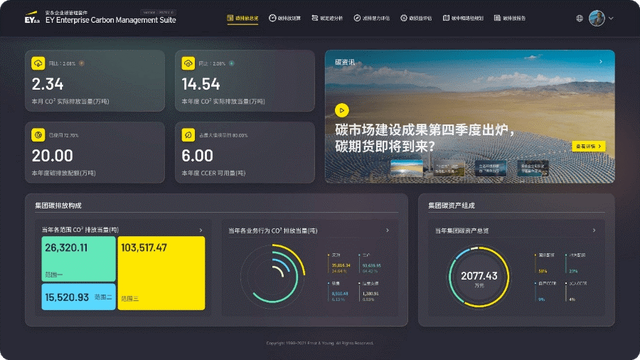This screenshot has height=360, width=640.
Task: Click the globe language icon
Action: (579, 18)
